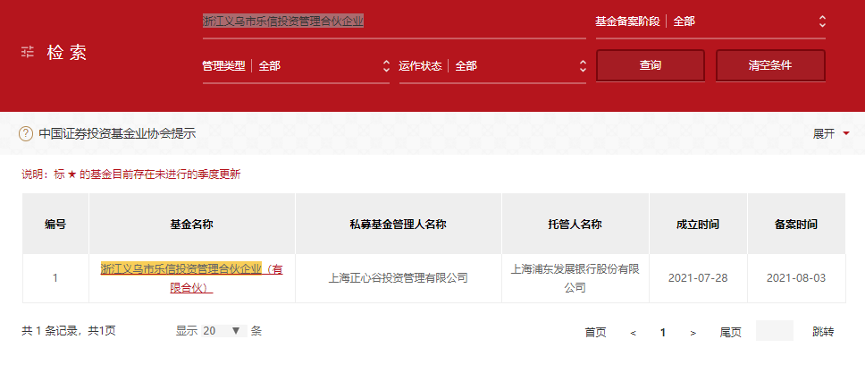Click filing date 2021-08-03

[x=796, y=278]
